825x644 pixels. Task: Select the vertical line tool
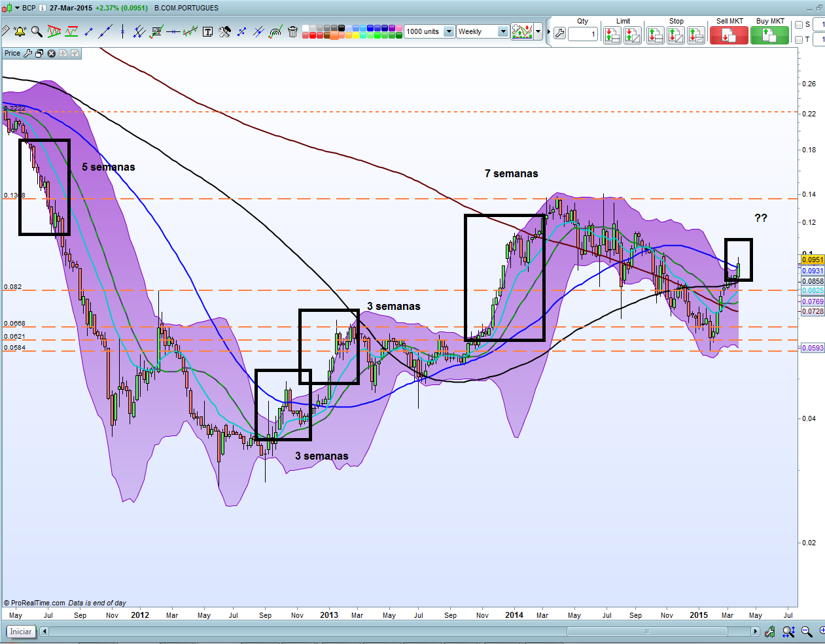coord(122,31)
